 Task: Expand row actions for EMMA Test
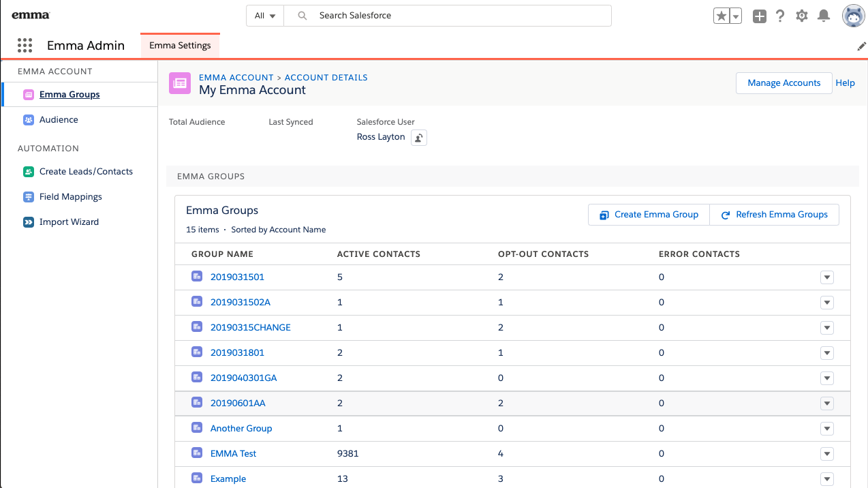tap(827, 454)
